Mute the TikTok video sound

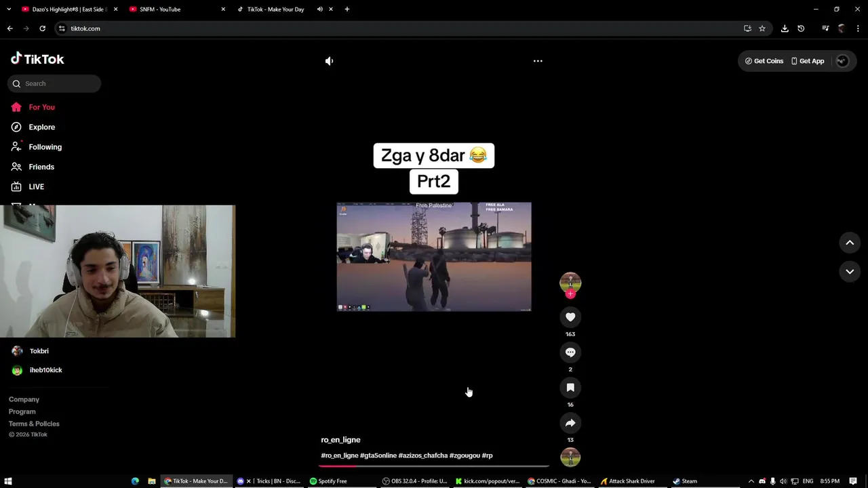point(329,61)
